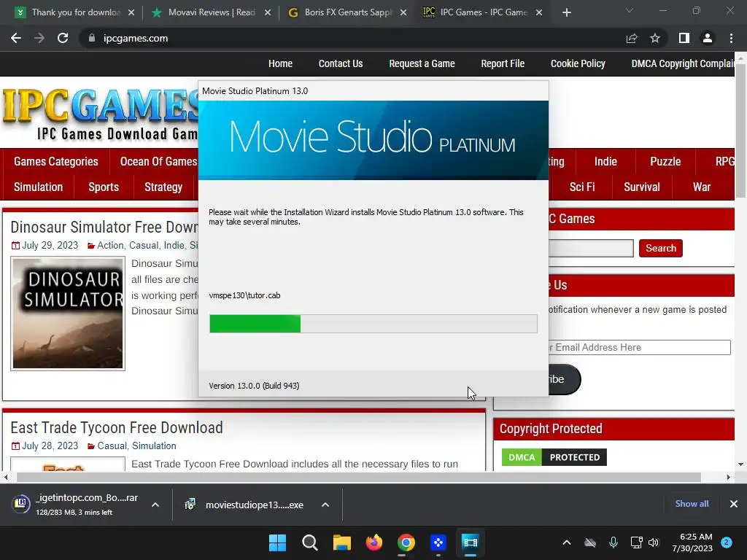Click the IPC Games site logo
747x560 pixels.
100,113
